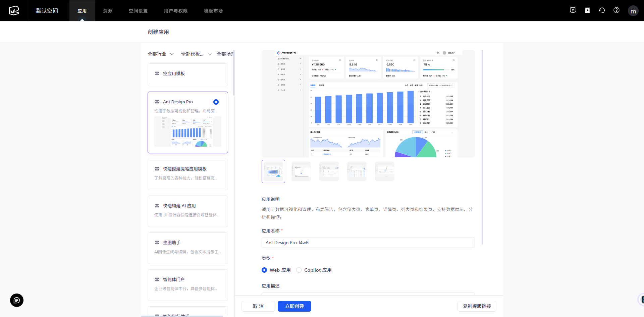
Task: Choose the 智能体门户 template card
Action: (x=188, y=285)
